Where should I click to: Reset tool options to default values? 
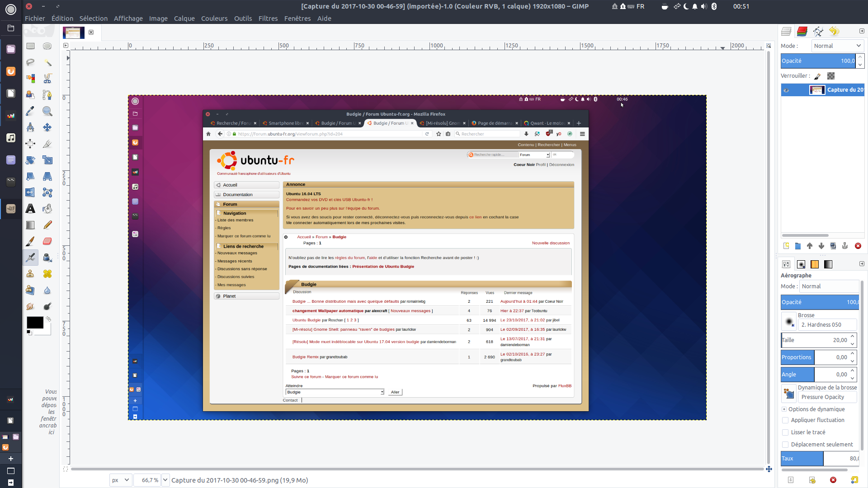coord(854,480)
